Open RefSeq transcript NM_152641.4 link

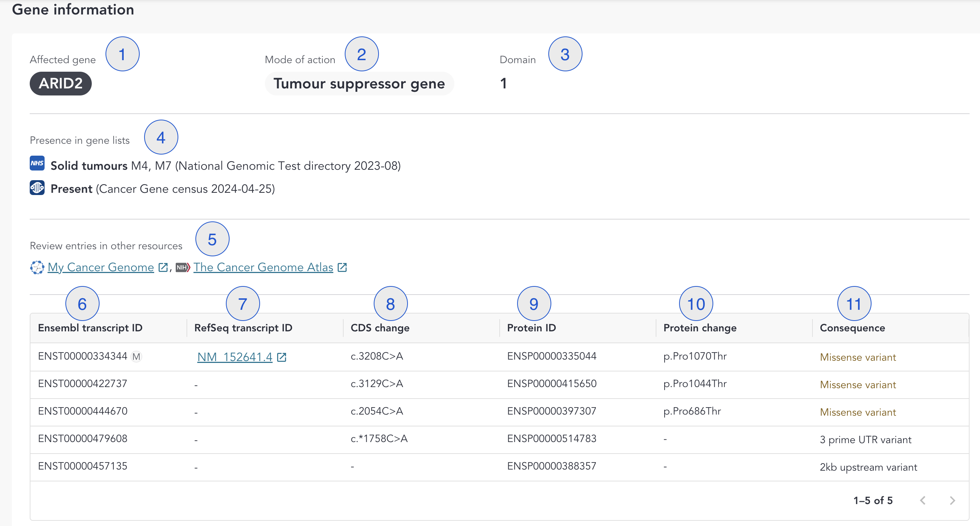click(x=235, y=357)
